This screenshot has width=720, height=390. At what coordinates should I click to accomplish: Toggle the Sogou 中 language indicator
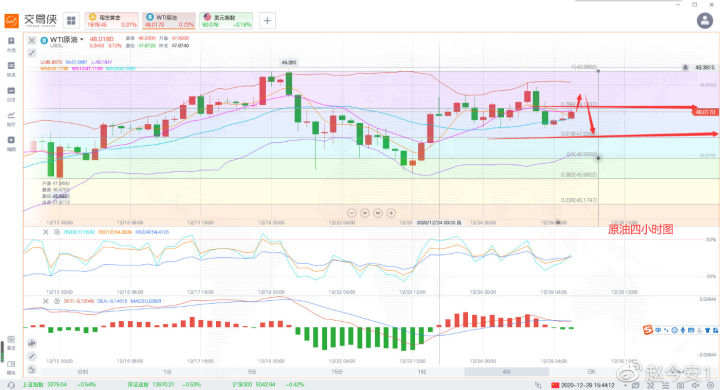(658, 330)
